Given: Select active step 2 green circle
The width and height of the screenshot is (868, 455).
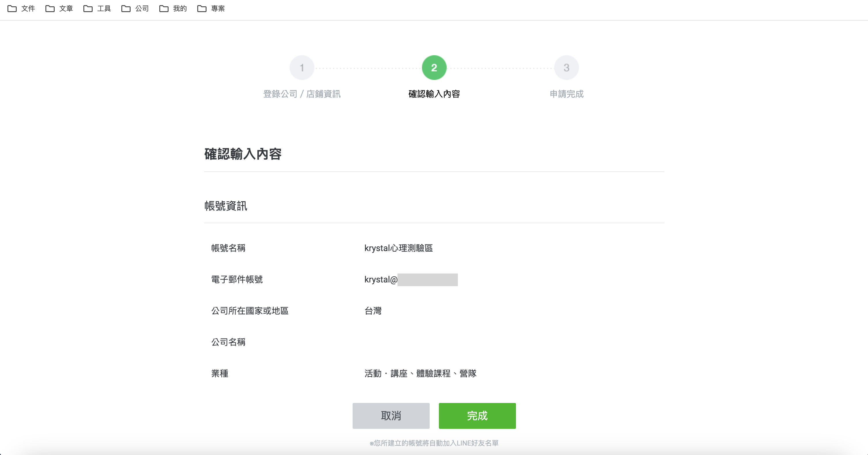Looking at the screenshot, I should pos(434,68).
